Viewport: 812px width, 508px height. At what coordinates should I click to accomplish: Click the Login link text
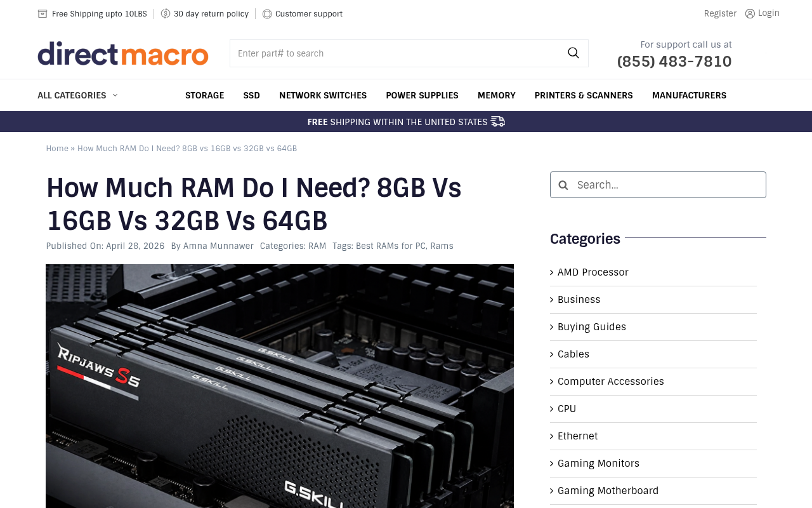(769, 13)
